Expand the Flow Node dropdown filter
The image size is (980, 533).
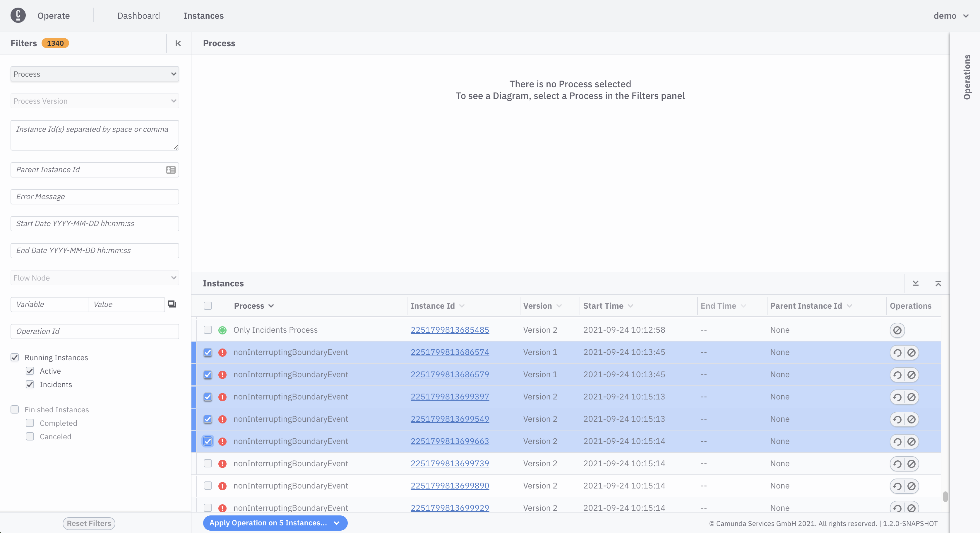coord(174,277)
